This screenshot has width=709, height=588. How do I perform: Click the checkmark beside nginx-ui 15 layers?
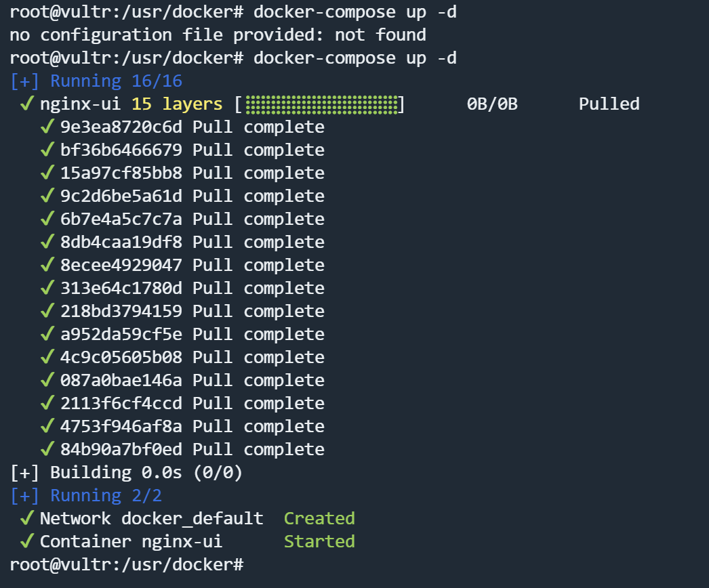point(27,104)
